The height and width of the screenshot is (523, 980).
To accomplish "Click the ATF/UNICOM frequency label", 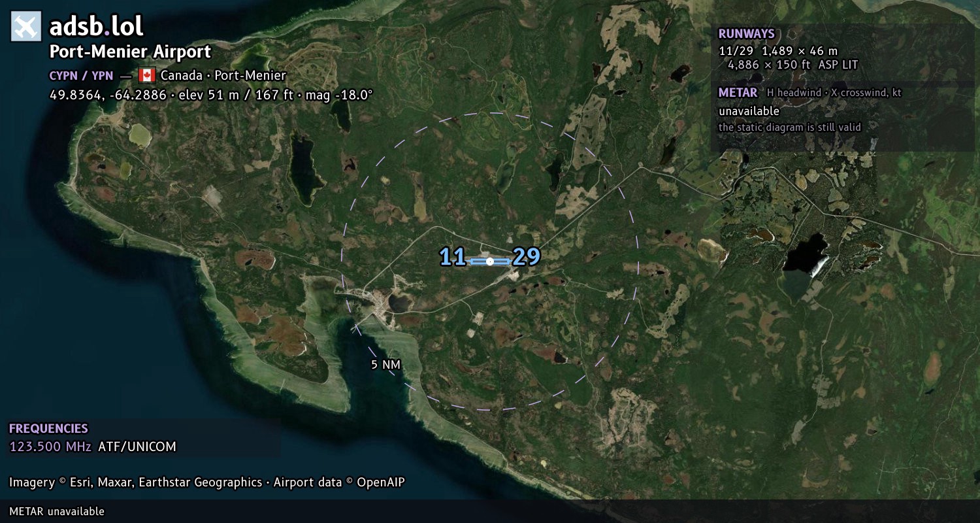I will [137, 447].
